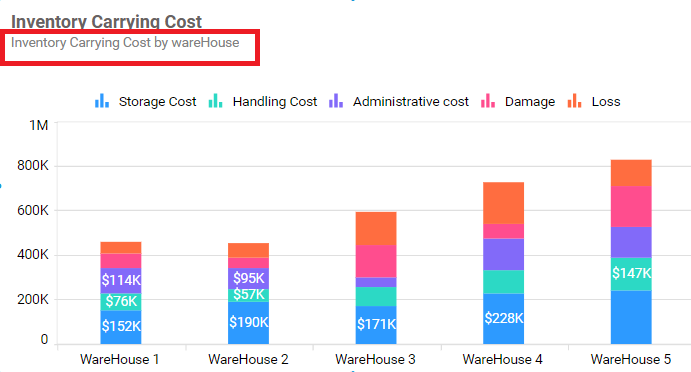Click the Handling Cost legend icon
This screenshot has width=691, height=372.
click(215, 100)
